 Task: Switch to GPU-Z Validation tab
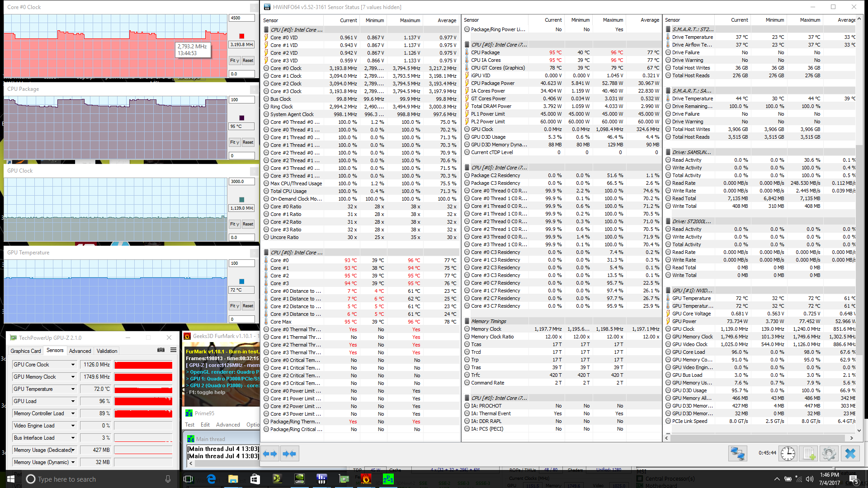(x=107, y=351)
